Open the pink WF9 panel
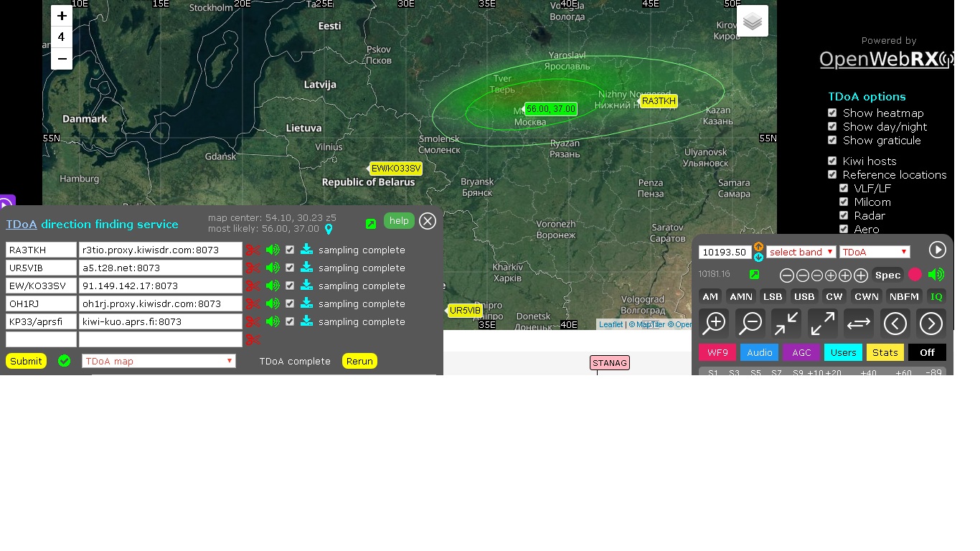This screenshot has height=551, width=980. [717, 352]
